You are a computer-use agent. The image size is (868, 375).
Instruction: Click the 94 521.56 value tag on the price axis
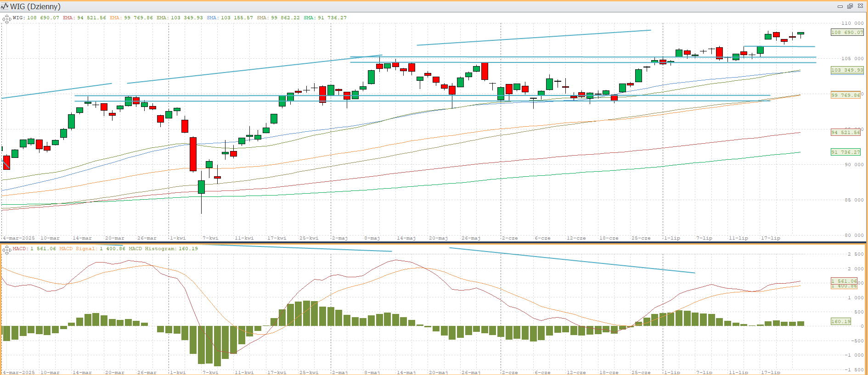click(845, 133)
